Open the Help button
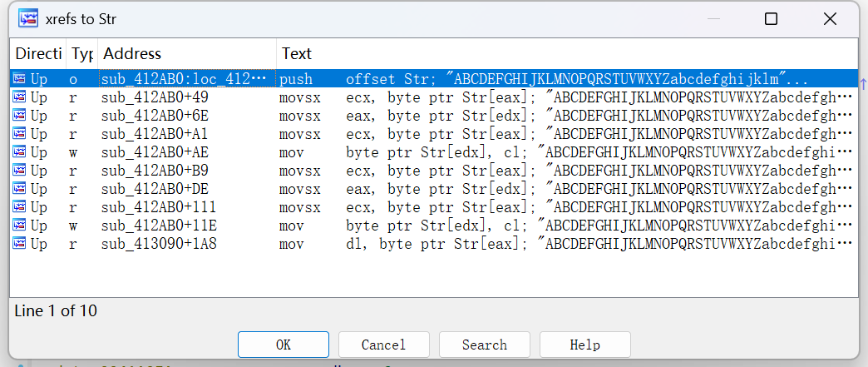 pyautogui.click(x=585, y=345)
